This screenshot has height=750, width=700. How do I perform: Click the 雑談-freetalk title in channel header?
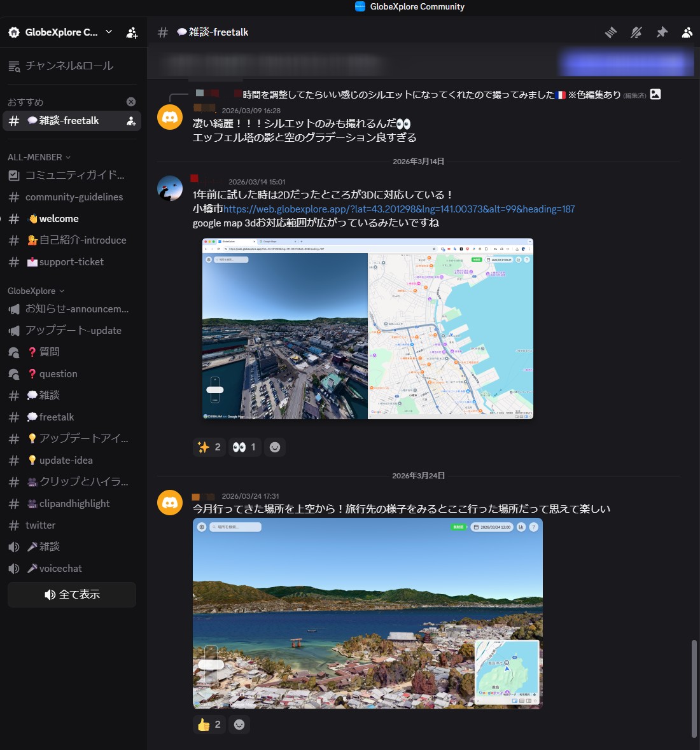coord(213,32)
